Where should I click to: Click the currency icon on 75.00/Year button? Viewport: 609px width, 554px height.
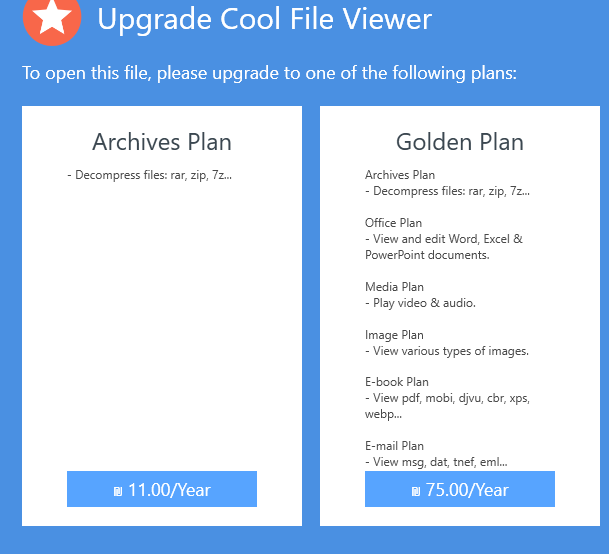[416, 491]
